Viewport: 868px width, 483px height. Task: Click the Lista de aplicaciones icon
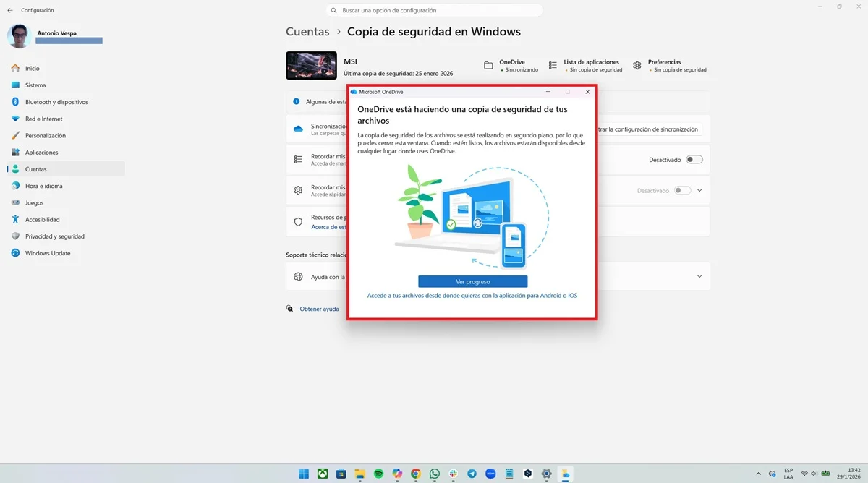[x=553, y=66]
